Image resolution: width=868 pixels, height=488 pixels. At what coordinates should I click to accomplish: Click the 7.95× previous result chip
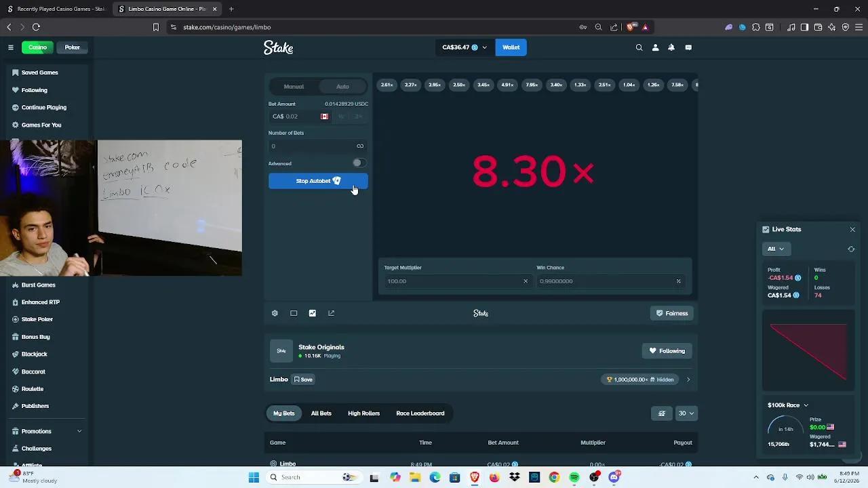pos(532,85)
